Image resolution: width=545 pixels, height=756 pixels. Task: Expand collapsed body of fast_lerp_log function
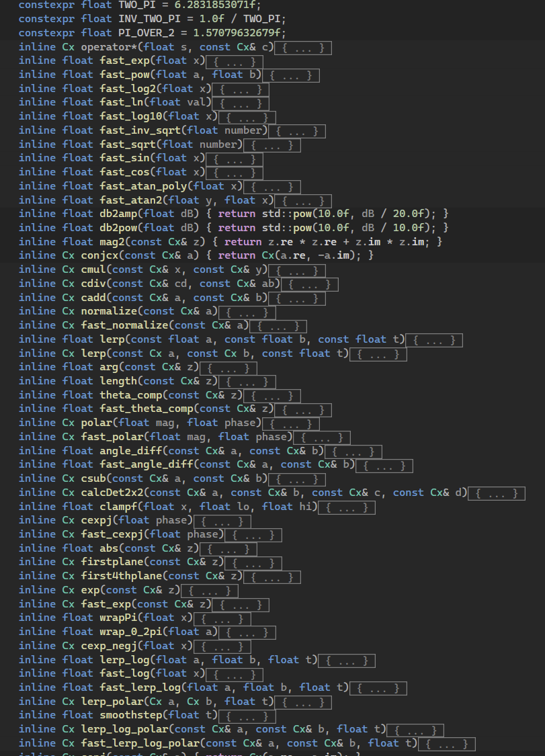[x=378, y=688]
